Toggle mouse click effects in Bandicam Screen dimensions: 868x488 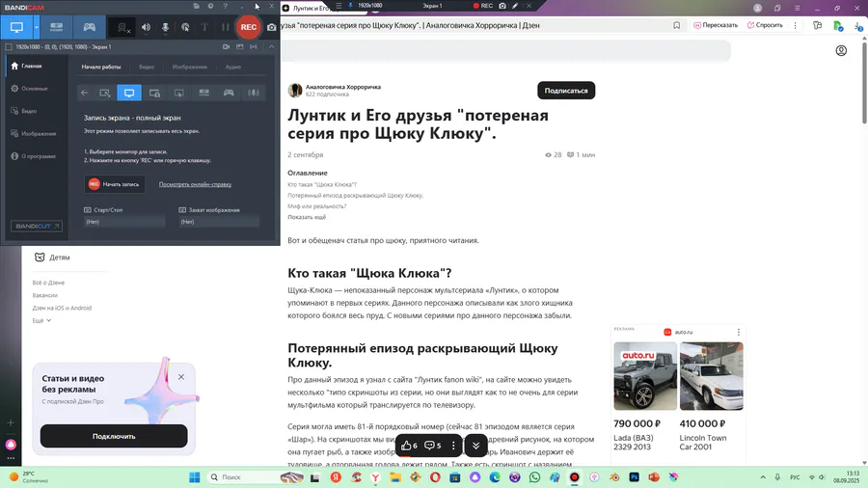click(185, 27)
